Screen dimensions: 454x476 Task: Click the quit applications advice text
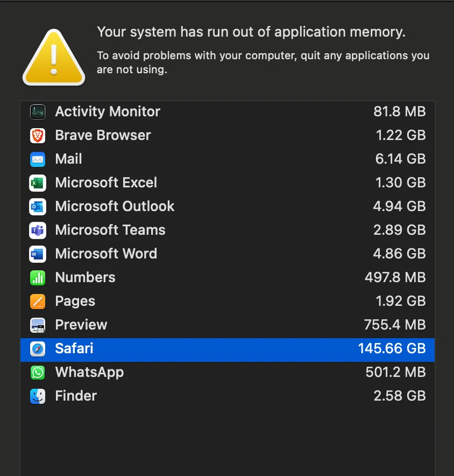pyautogui.click(x=263, y=62)
